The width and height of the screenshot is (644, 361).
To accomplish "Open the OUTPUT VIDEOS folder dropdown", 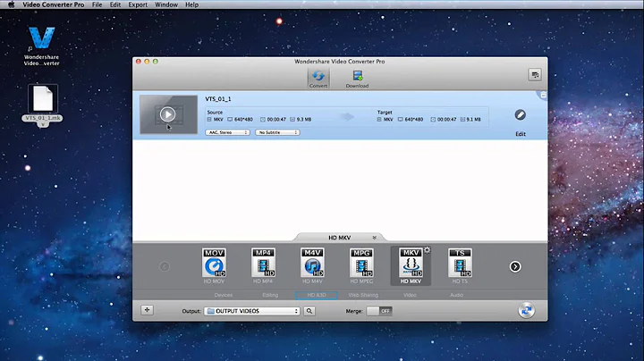I will tap(252, 311).
